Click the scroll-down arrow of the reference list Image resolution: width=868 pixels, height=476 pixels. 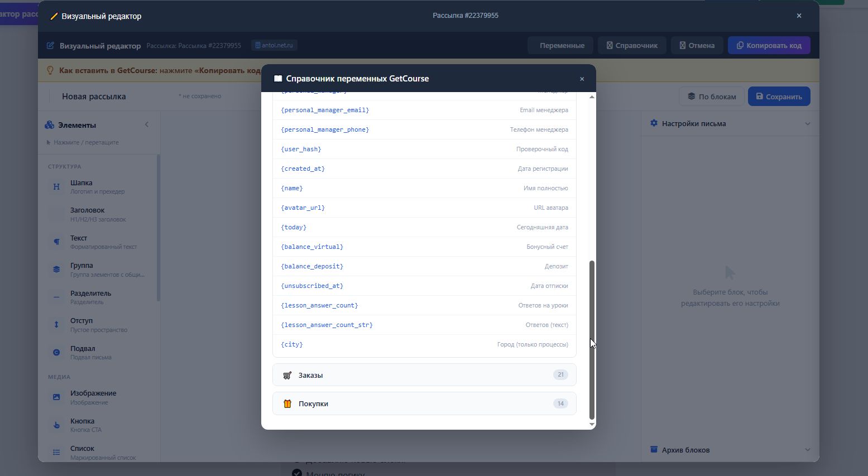(x=592, y=425)
